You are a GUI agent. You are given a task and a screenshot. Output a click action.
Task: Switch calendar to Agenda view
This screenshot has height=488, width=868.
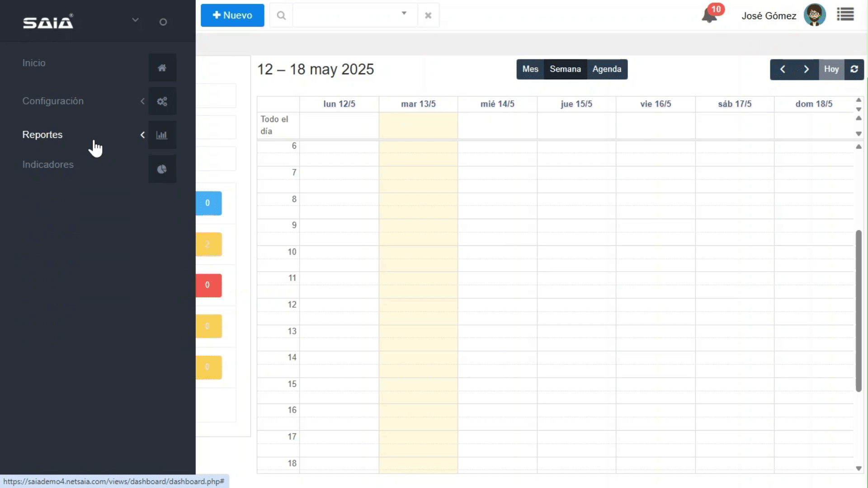607,69
